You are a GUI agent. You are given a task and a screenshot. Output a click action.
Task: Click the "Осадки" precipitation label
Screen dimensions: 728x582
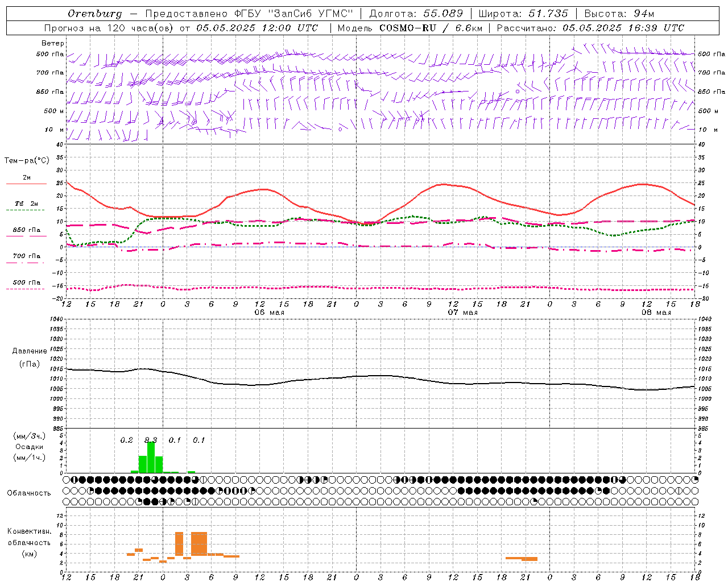tap(29, 447)
